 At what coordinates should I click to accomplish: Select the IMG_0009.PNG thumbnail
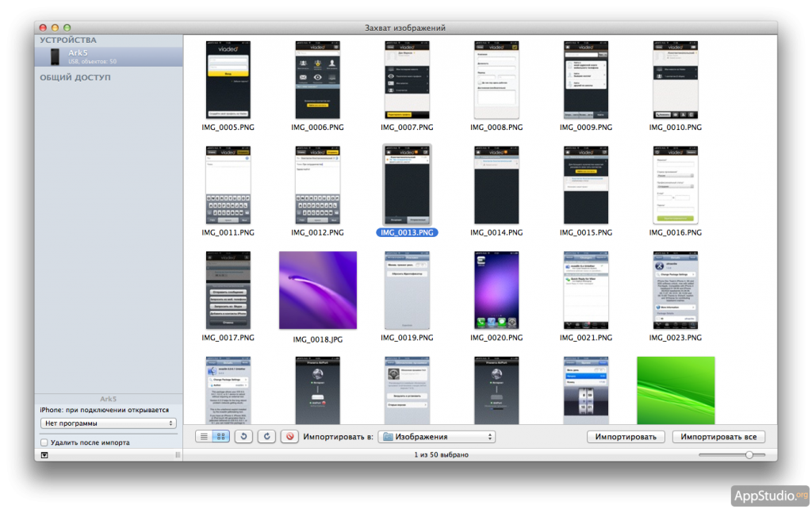coord(586,80)
